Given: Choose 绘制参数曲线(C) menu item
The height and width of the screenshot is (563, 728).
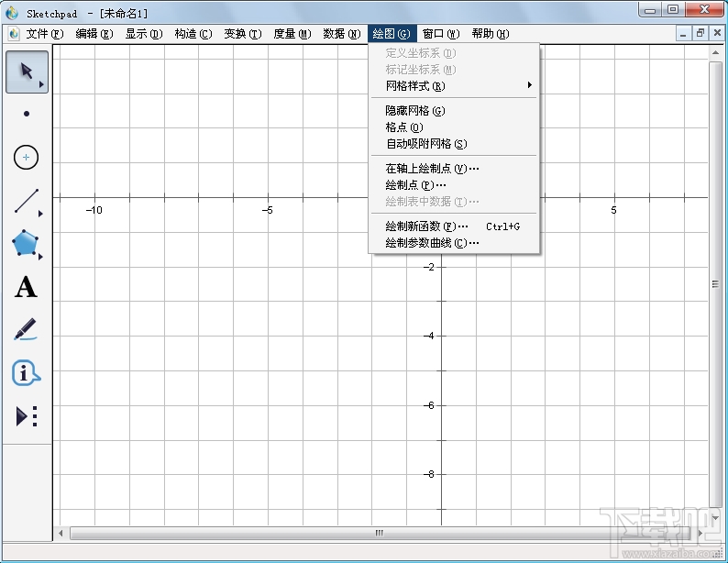Looking at the screenshot, I should pos(454,243).
